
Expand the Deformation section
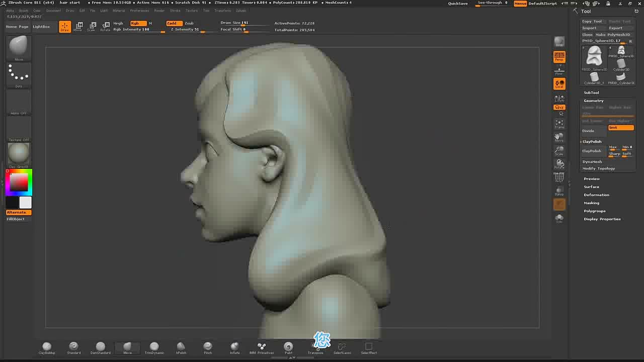pyautogui.click(x=596, y=195)
